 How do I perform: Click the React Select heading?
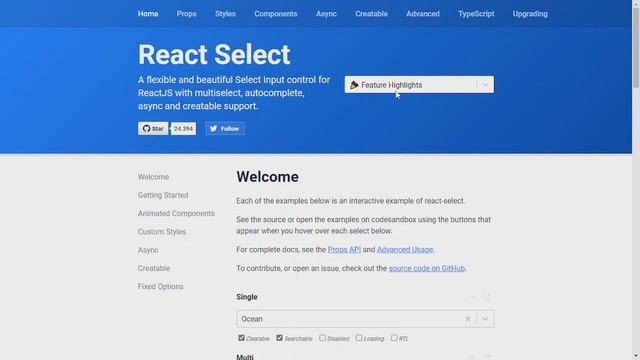pos(214,54)
